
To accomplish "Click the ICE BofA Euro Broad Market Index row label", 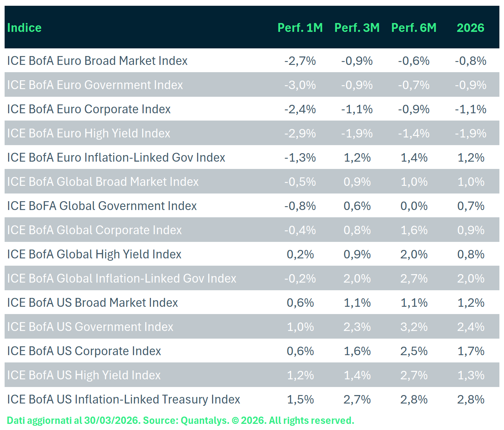I will coord(97,61).
